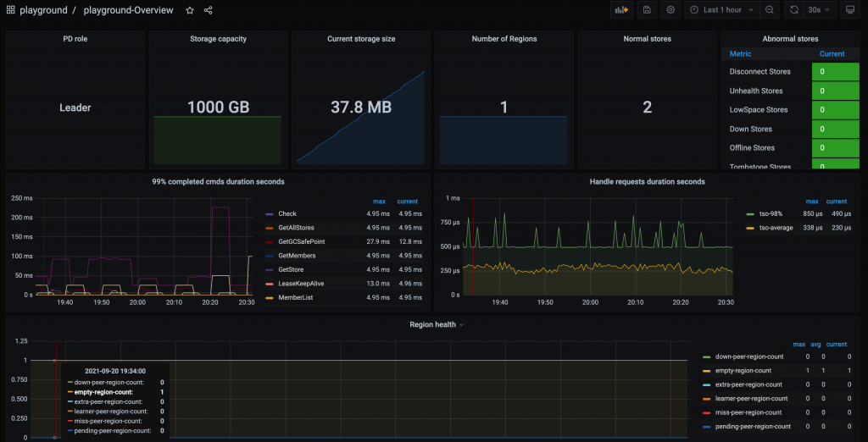Open Current storage size panel title
This screenshot has height=442, width=868.
point(361,39)
